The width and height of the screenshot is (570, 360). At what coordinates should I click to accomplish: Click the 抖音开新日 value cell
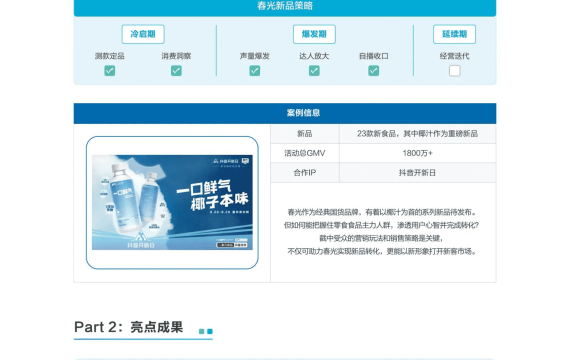coord(417,173)
